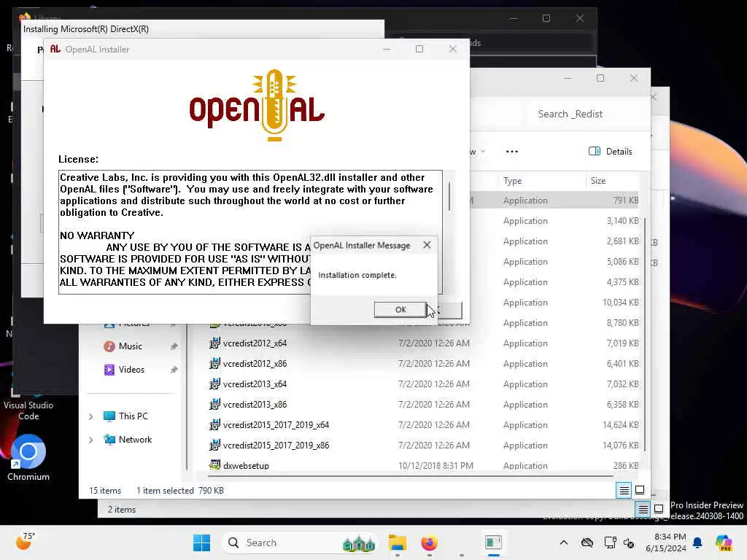
Task: Expand Network tree node
Action: coord(91,440)
